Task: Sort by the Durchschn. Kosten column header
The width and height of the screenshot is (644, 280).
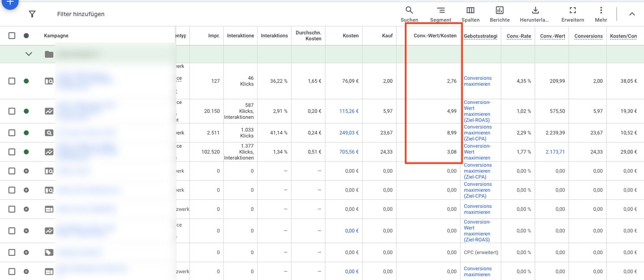Action: coord(309,36)
